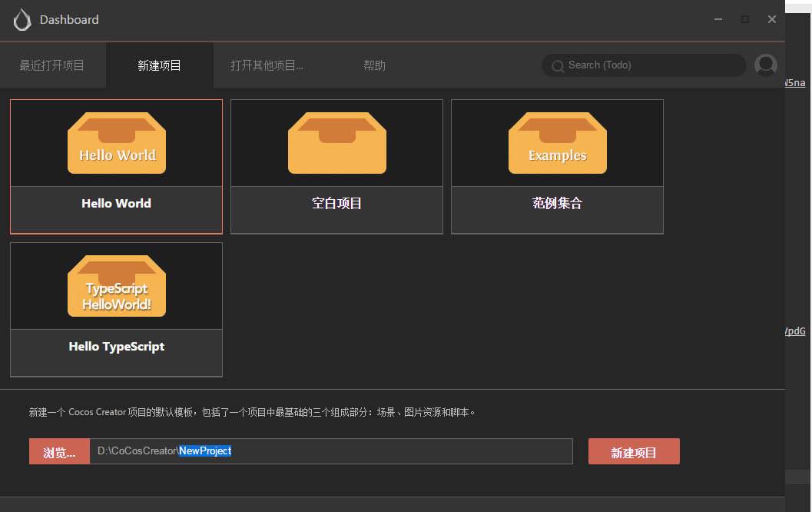Click the /pdG link near the right edge
This screenshot has width=812, height=512.
pos(794,331)
